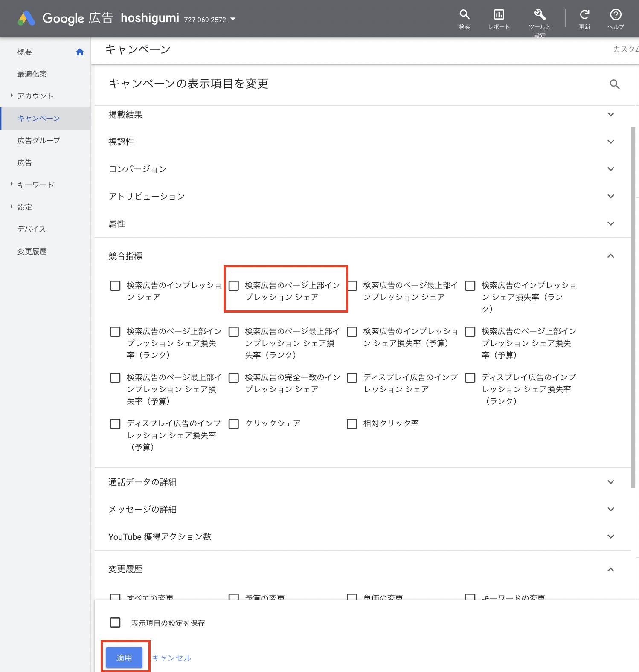Select 広告グループ in left sidebar
This screenshot has height=672, width=639.
[39, 140]
